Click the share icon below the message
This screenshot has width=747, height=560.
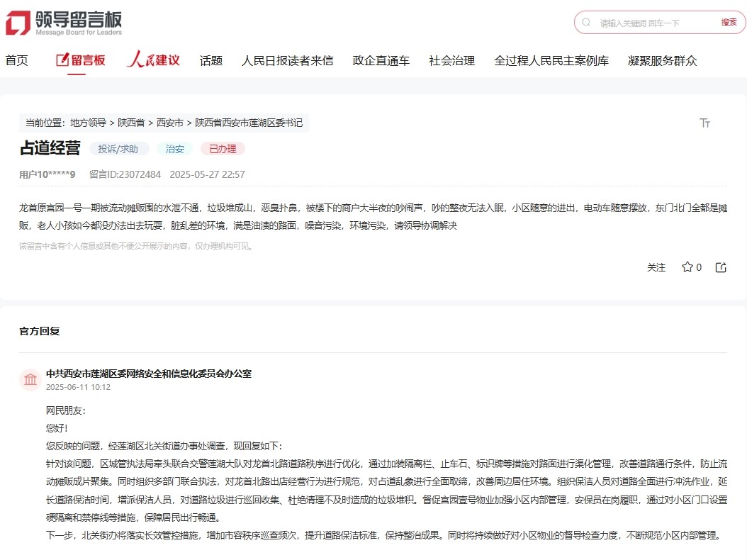pyautogui.click(x=720, y=267)
